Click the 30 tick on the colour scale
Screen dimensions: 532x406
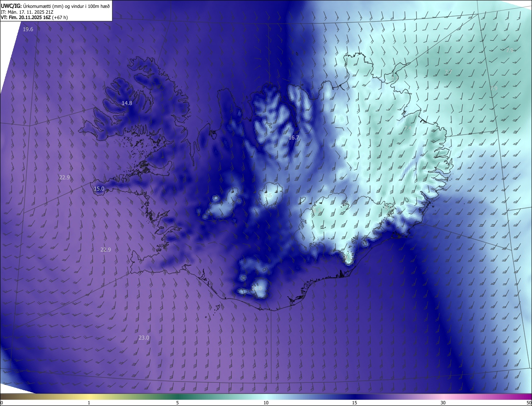443,403
